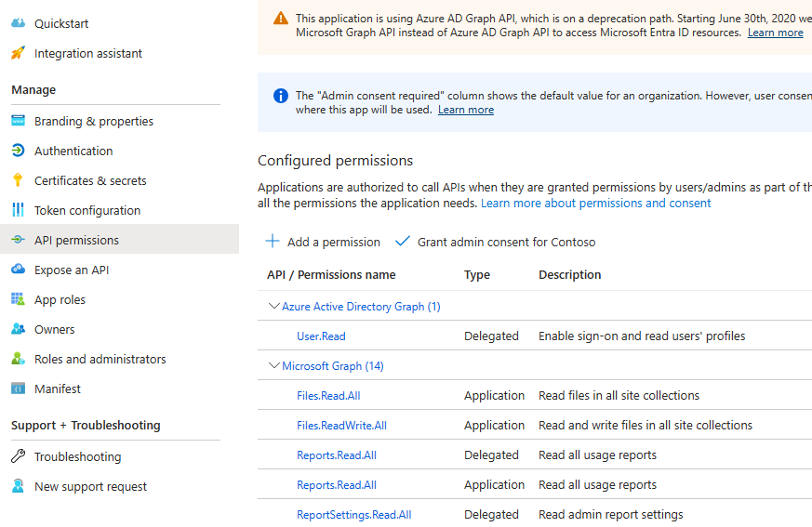Click the Token configuration bars icon
This screenshot has width=812, height=527.
coord(18,210)
